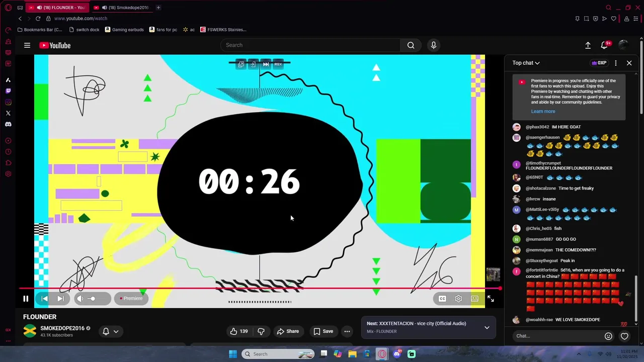Open the Opera tab islands workspace icon
Screen dimensions: 644x362
click(20, 8)
